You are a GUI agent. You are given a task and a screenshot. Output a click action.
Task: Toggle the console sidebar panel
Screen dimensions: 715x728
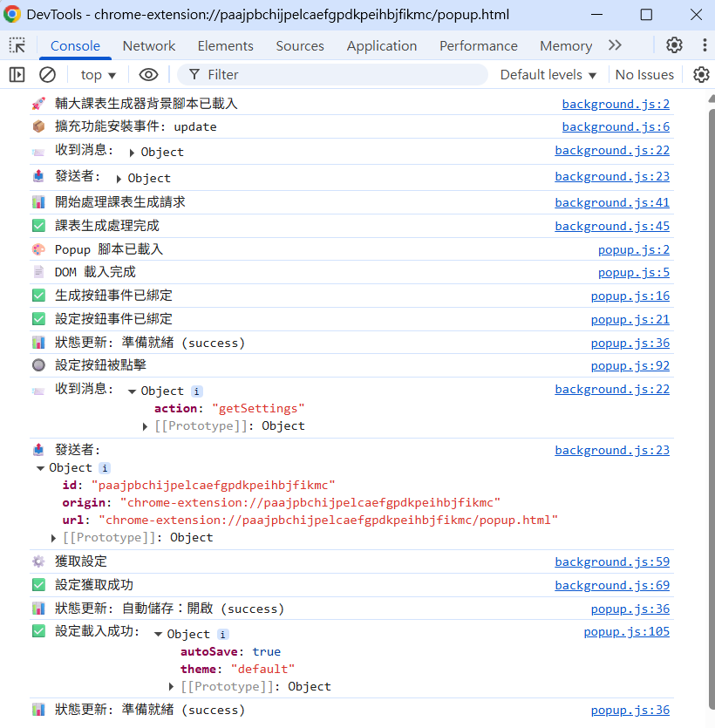[x=17, y=75]
